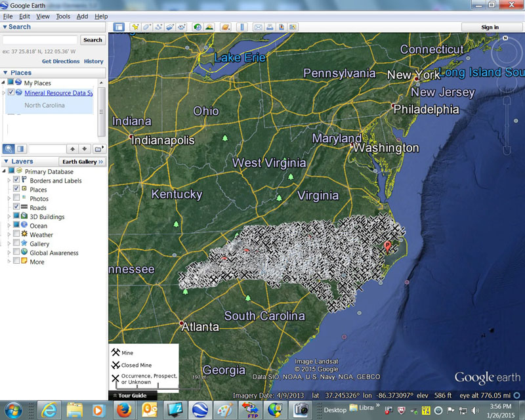
Task: Enable the Gallery layer checkbox
Action: click(16, 243)
